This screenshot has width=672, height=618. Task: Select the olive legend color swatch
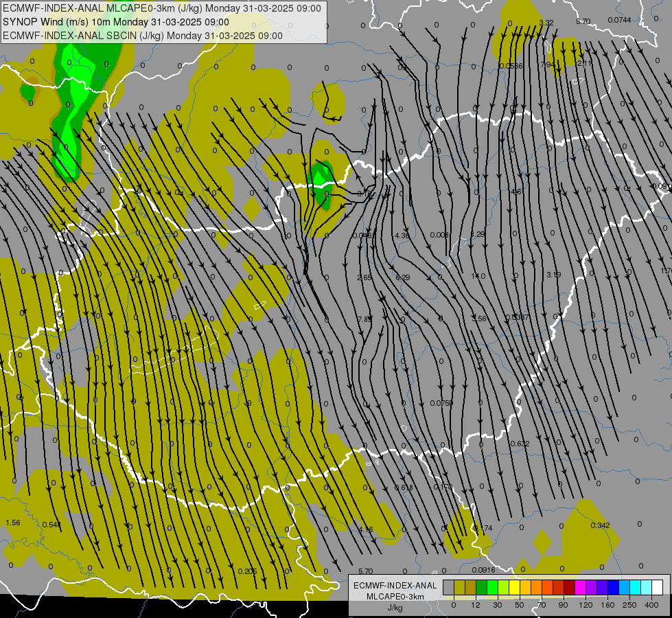coord(459,587)
